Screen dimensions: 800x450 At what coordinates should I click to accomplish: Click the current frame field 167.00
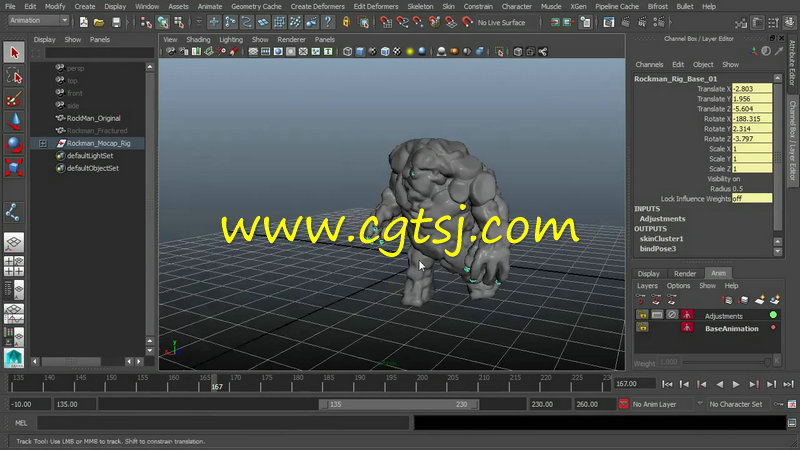pyautogui.click(x=634, y=384)
